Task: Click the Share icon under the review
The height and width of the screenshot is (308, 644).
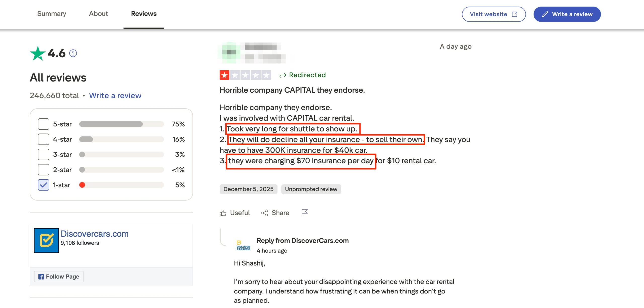Action: pyautogui.click(x=265, y=213)
